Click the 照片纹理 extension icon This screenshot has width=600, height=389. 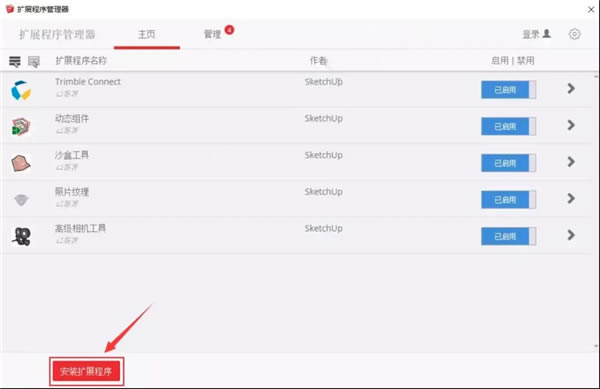(x=21, y=200)
